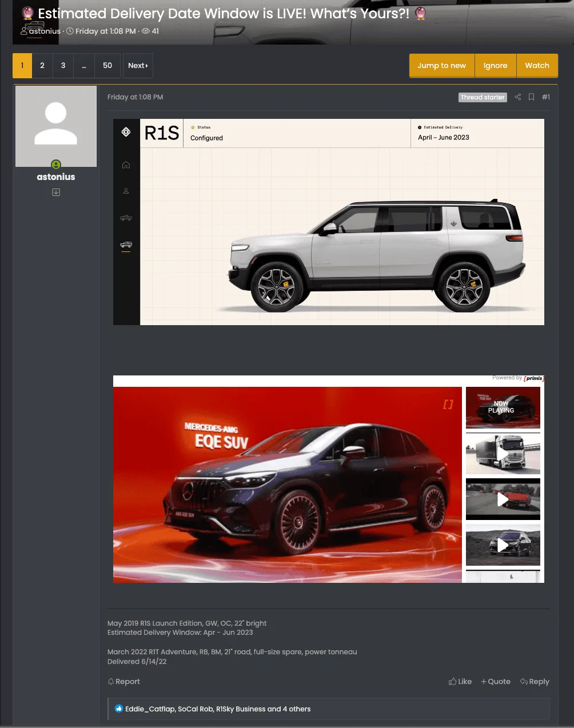
Task: Go to page 1 of the thread
Action: coord(22,66)
